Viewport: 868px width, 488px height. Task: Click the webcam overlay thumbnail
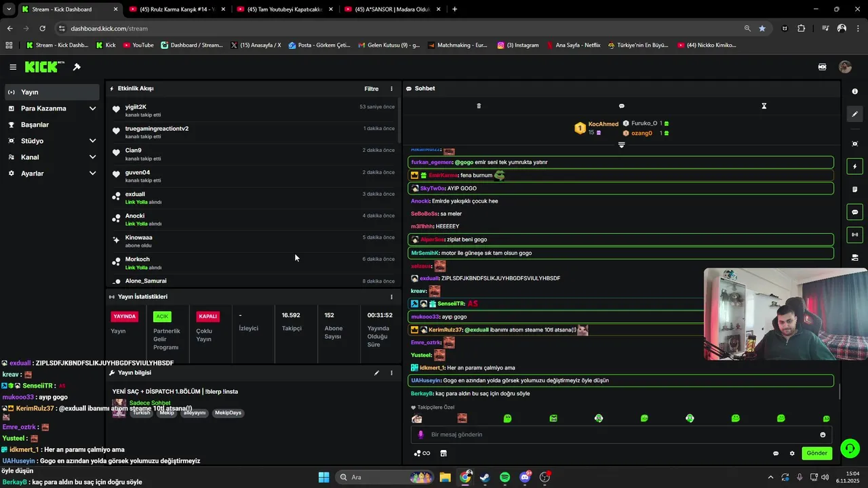pos(785,314)
